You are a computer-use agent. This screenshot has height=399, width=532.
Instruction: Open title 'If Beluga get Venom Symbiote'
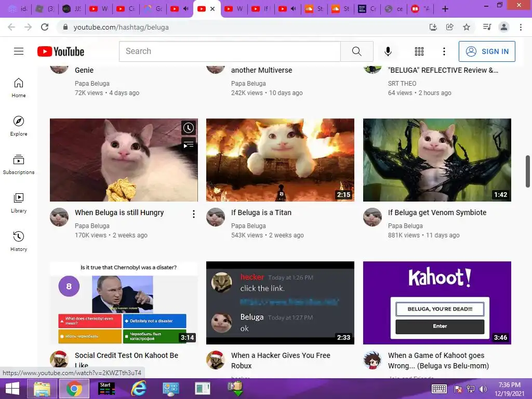coord(437,212)
